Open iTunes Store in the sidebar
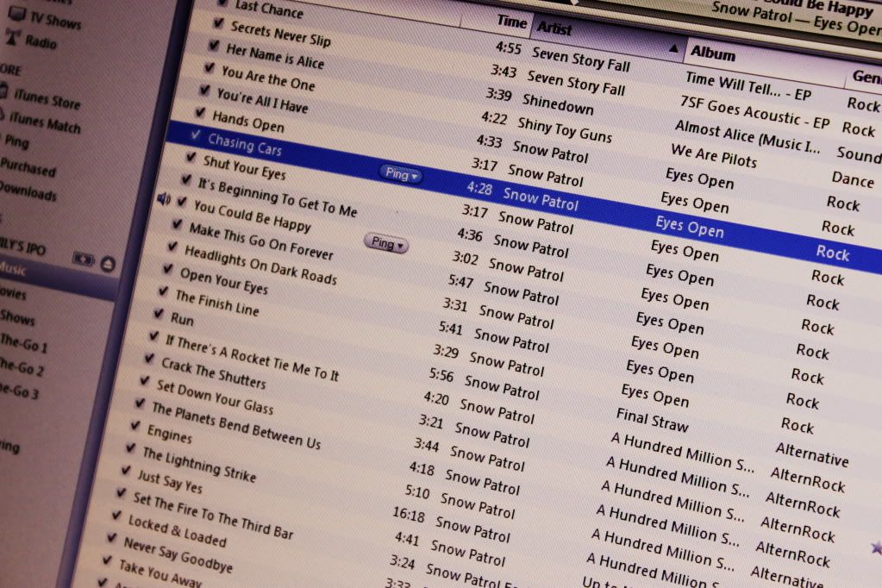This screenshot has width=882, height=588. click(x=47, y=100)
